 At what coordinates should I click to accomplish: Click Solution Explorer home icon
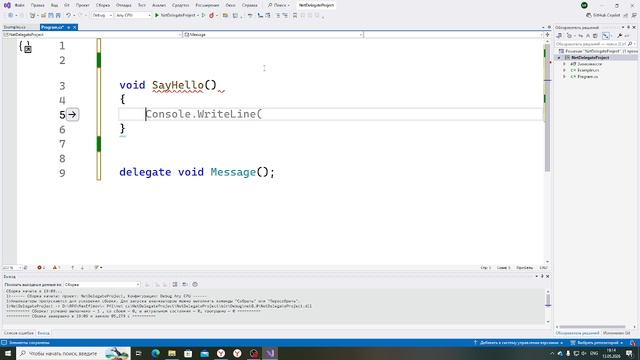559,36
